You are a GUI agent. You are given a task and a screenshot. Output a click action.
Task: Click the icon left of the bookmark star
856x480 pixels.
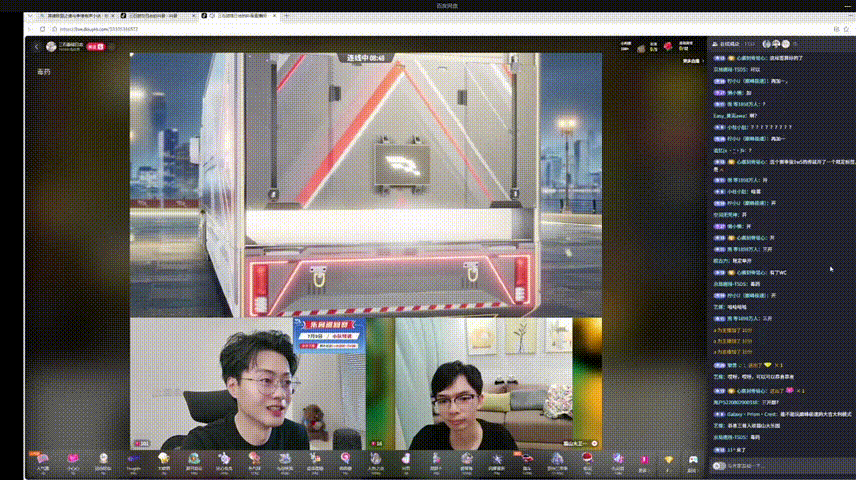(836, 29)
